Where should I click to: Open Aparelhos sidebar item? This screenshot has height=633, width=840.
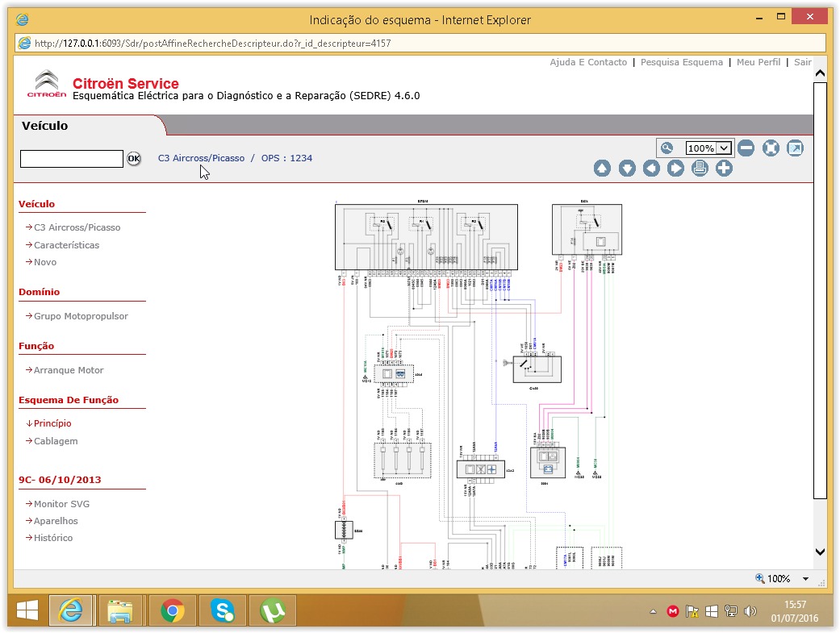pos(56,521)
